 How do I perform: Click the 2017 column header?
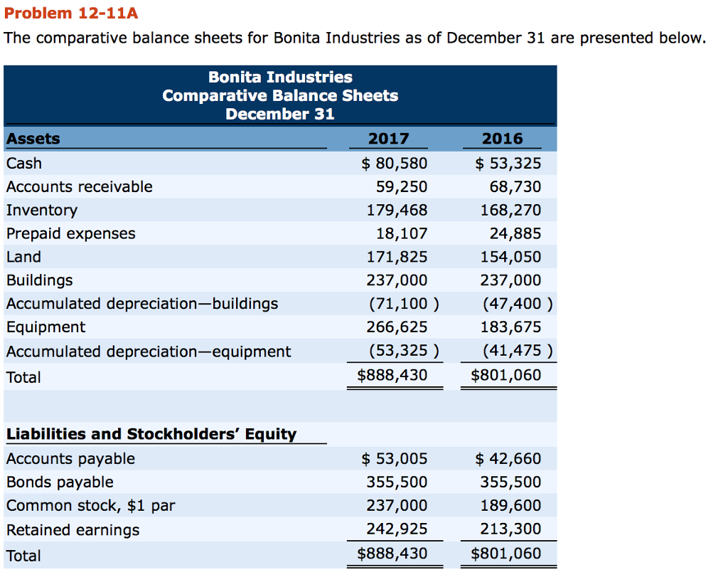point(389,139)
